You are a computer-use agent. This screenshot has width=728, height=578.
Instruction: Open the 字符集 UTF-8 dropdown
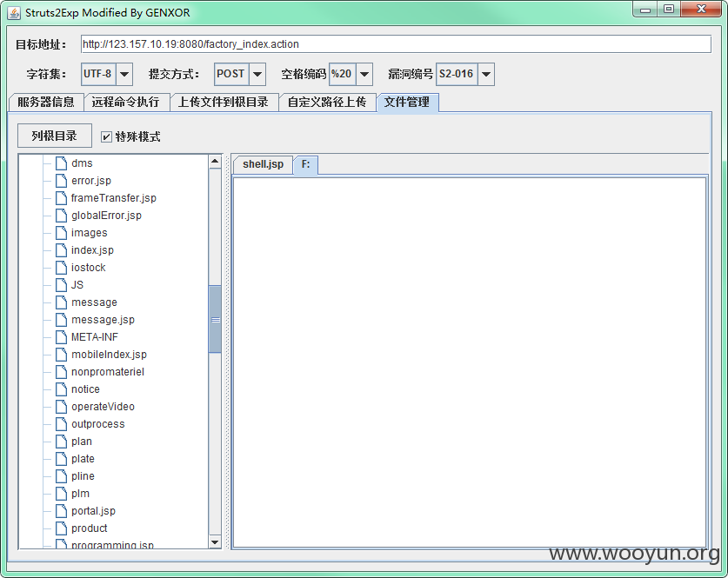[124, 74]
